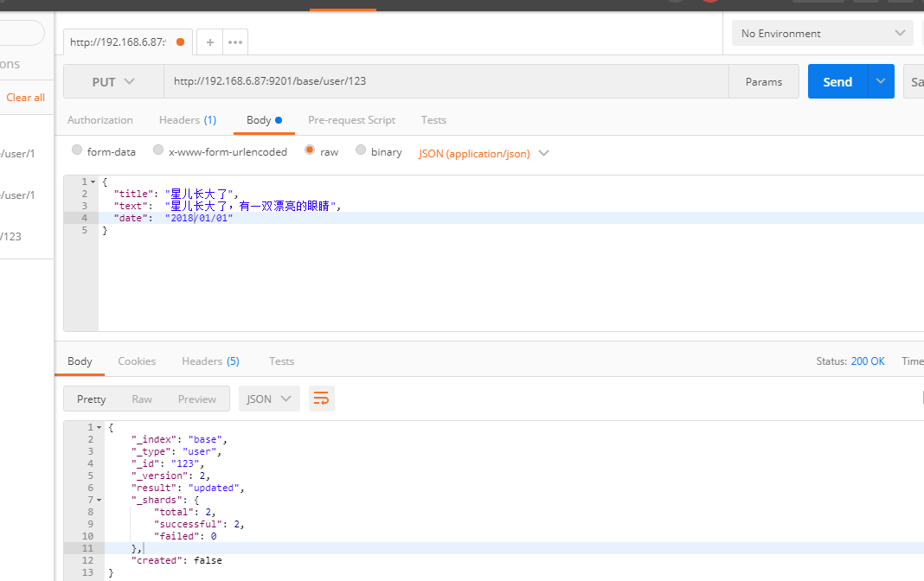
Task: Open the request Headers (1) tab
Action: (188, 120)
